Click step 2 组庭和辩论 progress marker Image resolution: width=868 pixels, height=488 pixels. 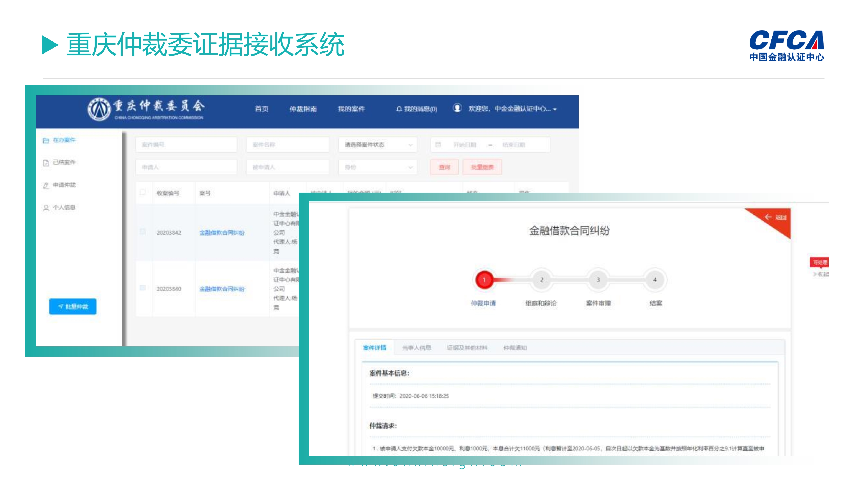[541, 280]
